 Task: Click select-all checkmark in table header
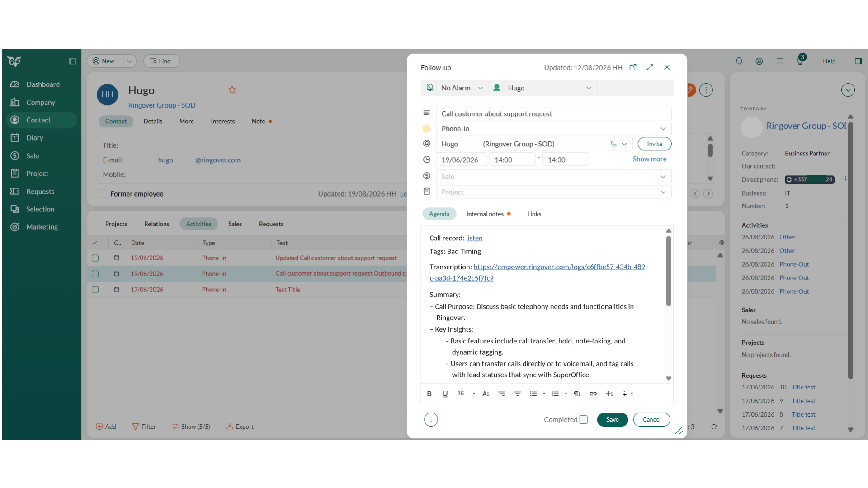(95, 243)
